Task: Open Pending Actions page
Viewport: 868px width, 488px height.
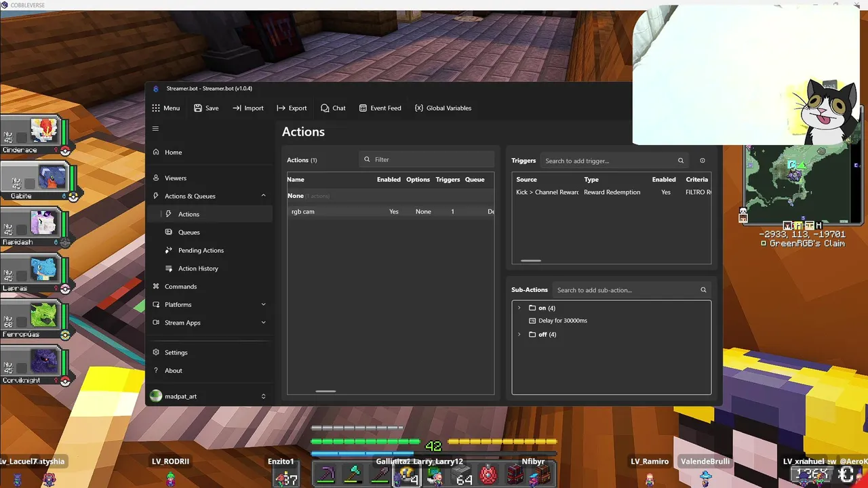Action: [210, 250]
